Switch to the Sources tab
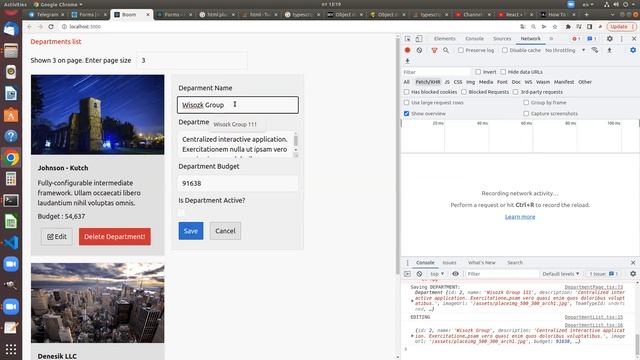640x360 pixels. [x=502, y=39]
